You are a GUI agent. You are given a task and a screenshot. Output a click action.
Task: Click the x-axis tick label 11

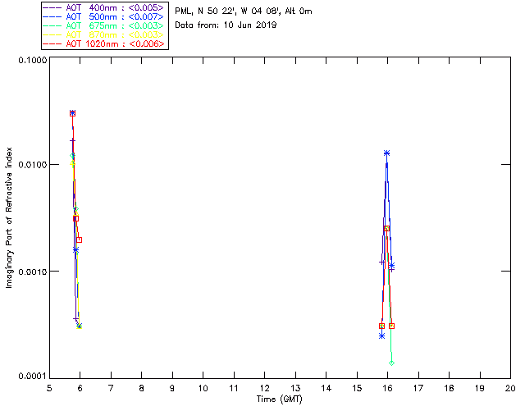click(x=234, y=388)
